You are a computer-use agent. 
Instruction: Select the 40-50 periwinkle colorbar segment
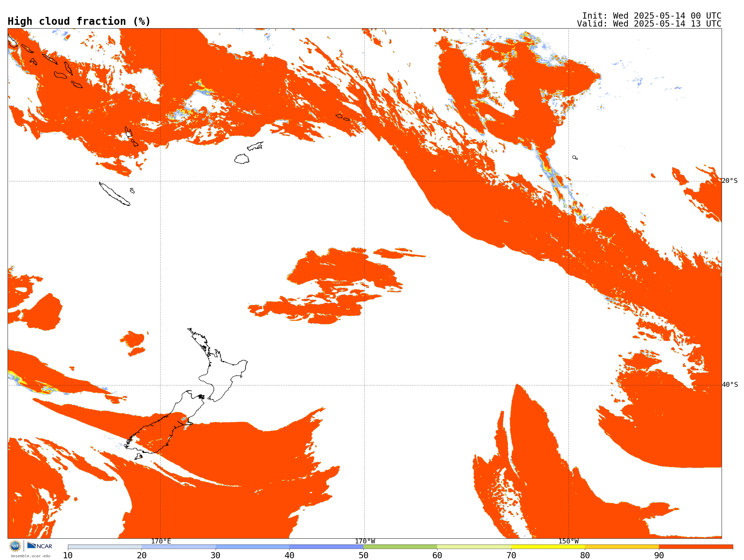click(x=327, y=547)
